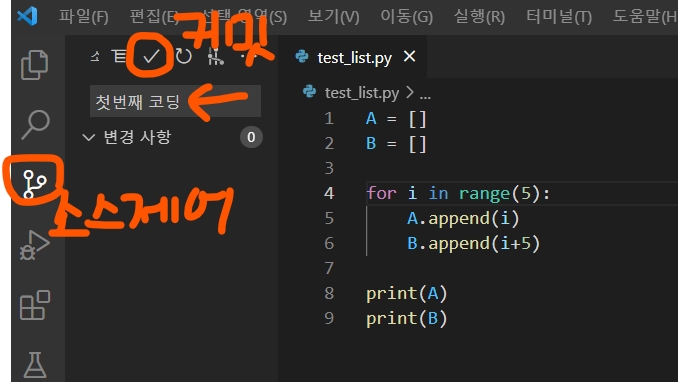Image resolution: width=678 pixels, height=382 pixels.
Task: Click the 'B.append(i+5)' code line
Action: coord(473,244)
